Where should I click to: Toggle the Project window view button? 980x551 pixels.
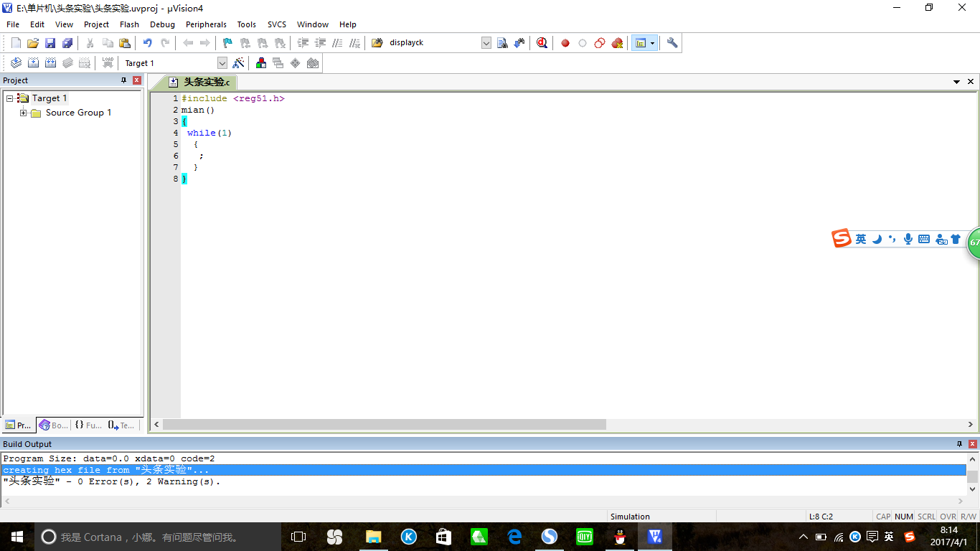(x=640, y=43)
